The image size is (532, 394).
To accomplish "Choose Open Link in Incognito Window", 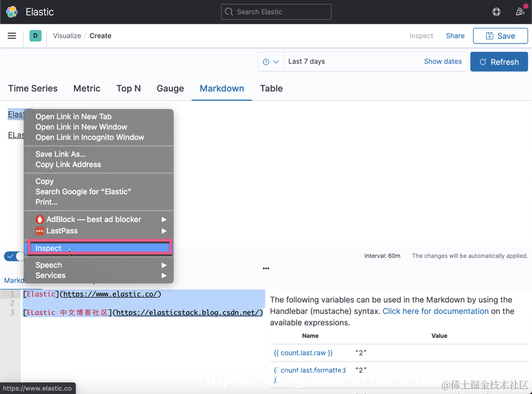I will pos(99,137).
